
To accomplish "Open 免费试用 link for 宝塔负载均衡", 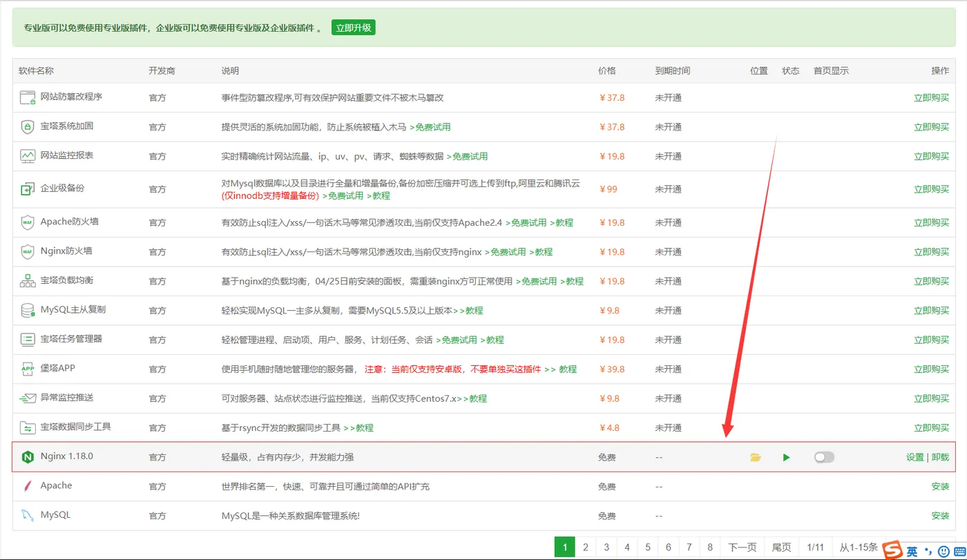I will click(x=536, y=282).
